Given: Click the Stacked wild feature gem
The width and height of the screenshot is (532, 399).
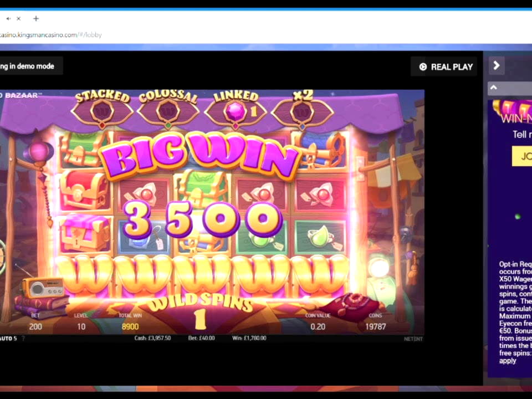Looking at the screenshot, I should (102, 111).
